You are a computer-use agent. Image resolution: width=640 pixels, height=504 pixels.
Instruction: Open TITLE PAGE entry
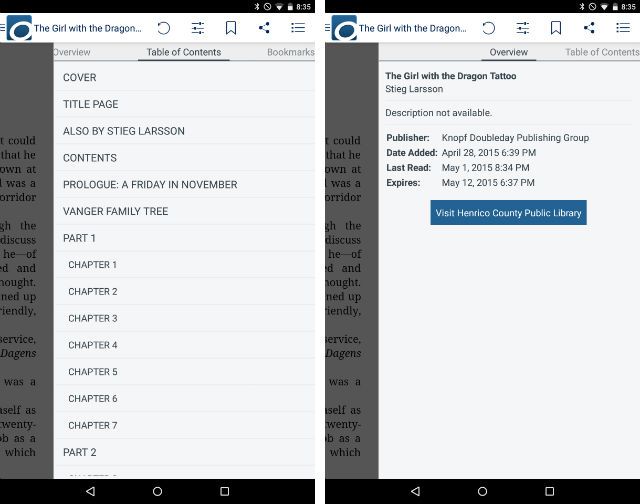[184, 104]
